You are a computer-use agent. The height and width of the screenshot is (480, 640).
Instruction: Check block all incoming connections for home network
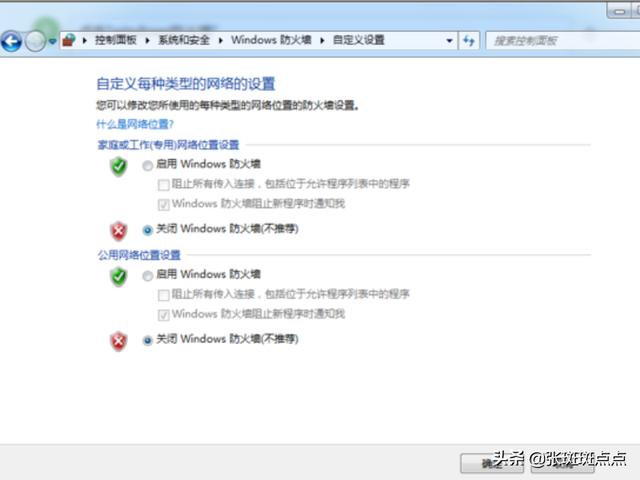pyautogui.click(x=164, y=184)
